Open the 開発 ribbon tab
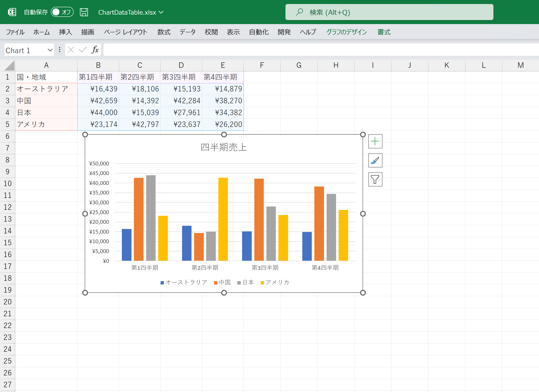 (x=284, y=32)
